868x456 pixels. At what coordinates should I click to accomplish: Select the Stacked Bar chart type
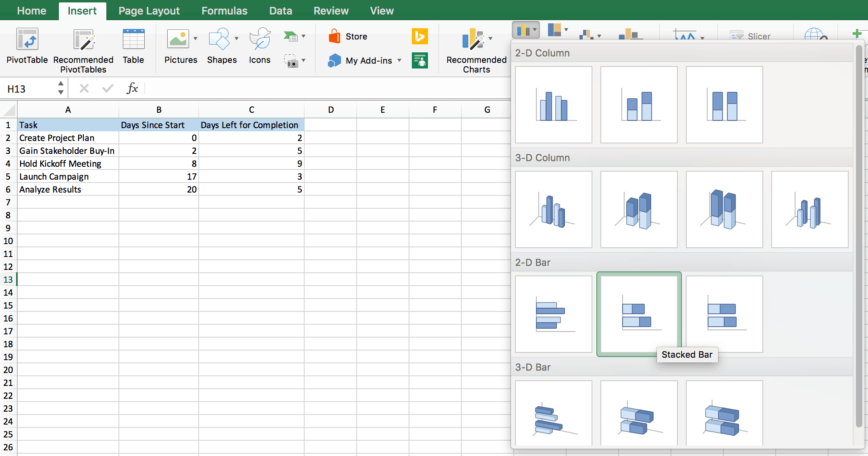[638, 313]
